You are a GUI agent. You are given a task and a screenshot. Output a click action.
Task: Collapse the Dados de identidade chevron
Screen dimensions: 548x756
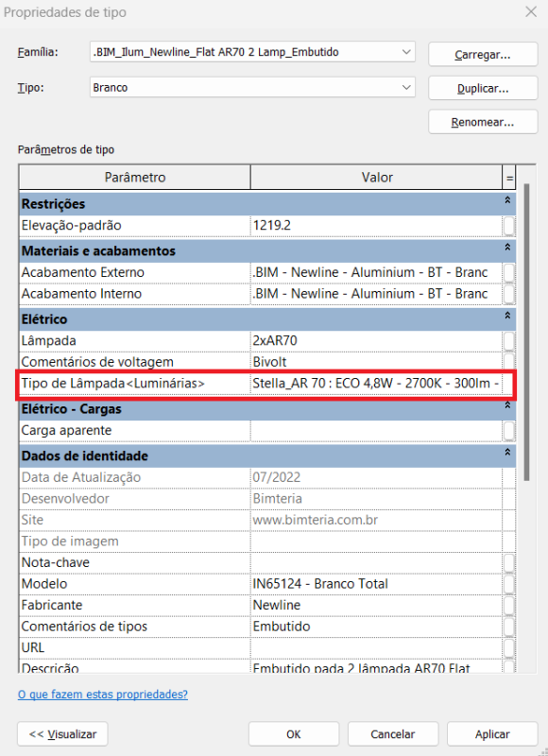507,452
